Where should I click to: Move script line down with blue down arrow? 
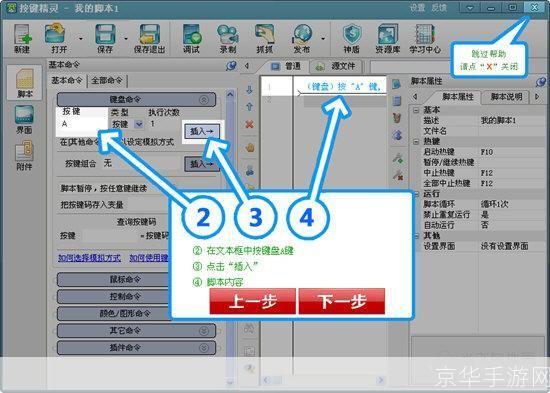tap(249, 90)
